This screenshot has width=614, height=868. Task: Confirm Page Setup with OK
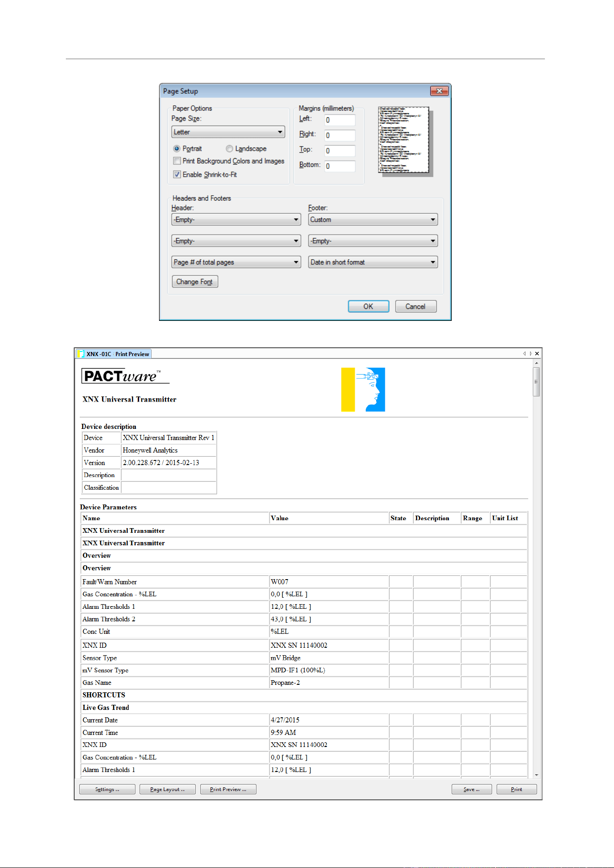(368, 306)
